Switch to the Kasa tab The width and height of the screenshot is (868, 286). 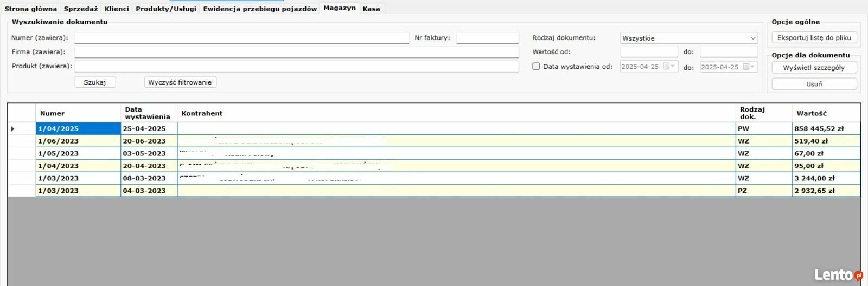point(371,9)
